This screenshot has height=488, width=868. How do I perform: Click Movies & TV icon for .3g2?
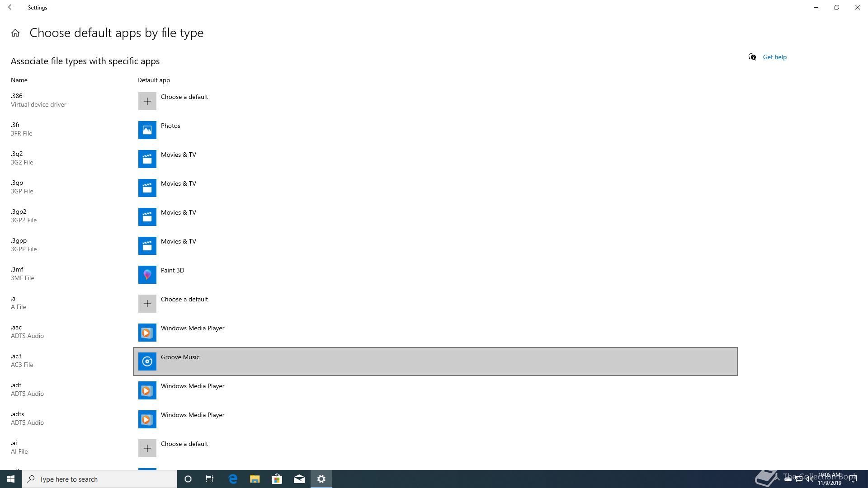click(147, 159)
